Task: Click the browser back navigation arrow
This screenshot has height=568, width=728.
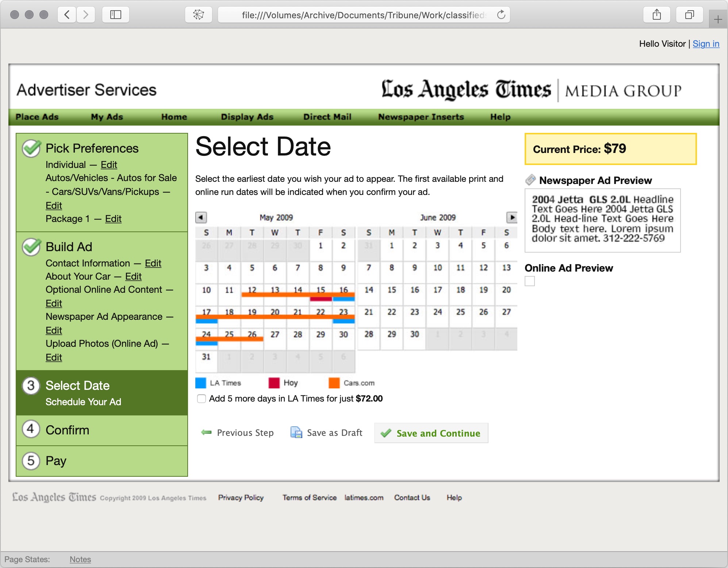Action: pos(66,15)
